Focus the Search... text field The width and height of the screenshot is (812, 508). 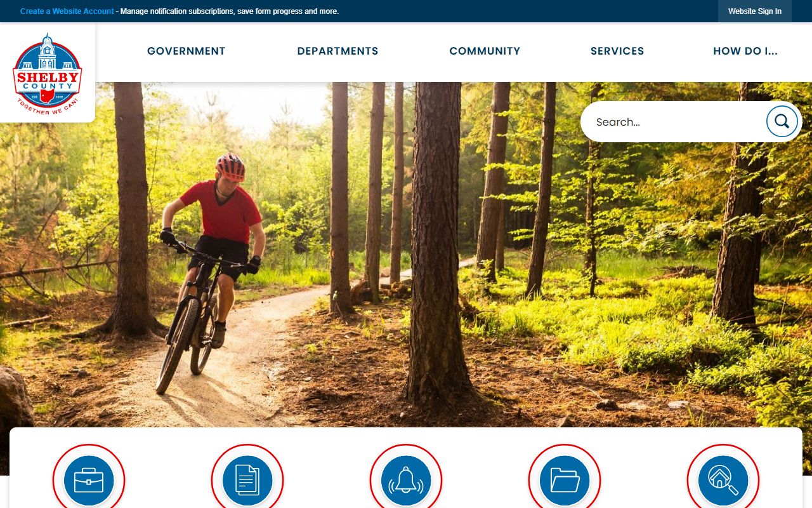tap(672, 122)
